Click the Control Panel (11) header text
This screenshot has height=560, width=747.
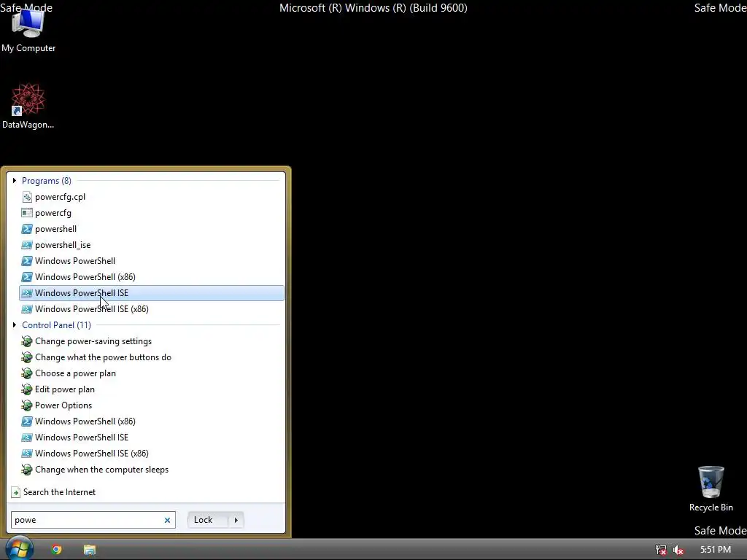pyautogui.click(x=56, y=324)
